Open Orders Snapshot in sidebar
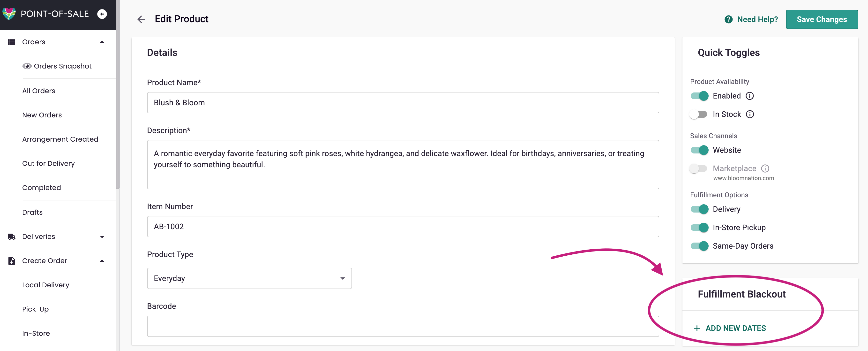868x351 pixels. 62,66
